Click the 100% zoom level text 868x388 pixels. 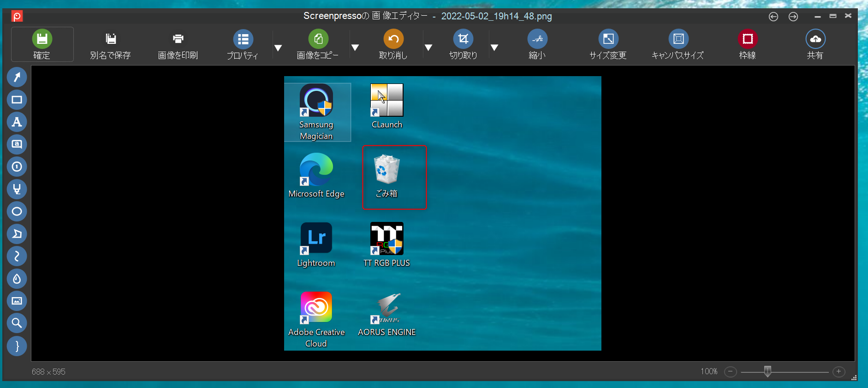709,371
